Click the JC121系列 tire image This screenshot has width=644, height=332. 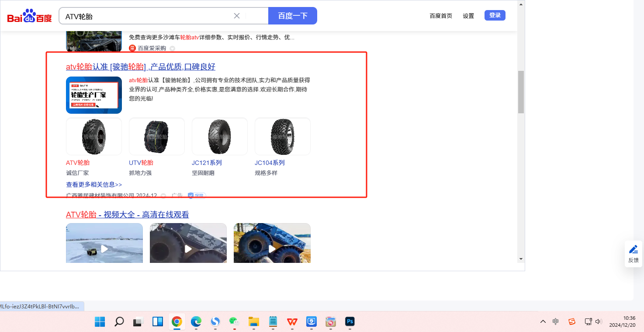(220, 136)
